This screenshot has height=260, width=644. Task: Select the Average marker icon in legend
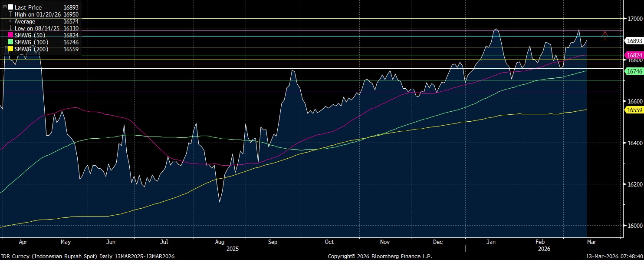(10, 21)
